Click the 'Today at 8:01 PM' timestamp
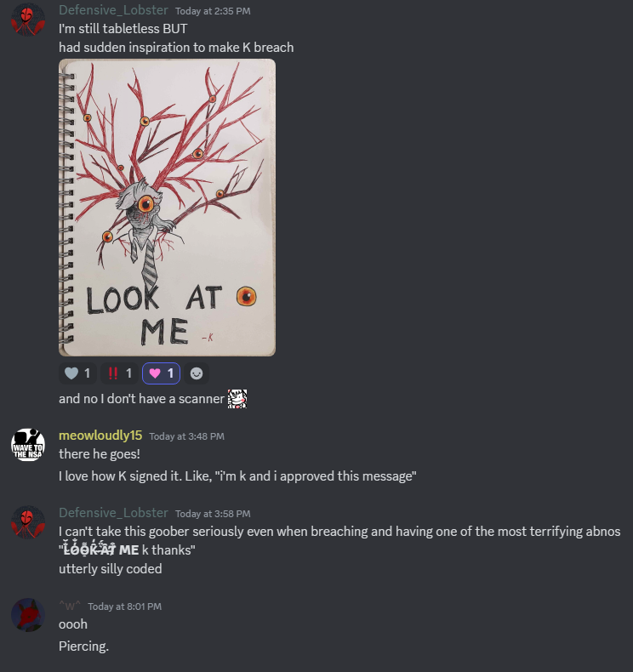633x672 pixels. tap(125, 607)
